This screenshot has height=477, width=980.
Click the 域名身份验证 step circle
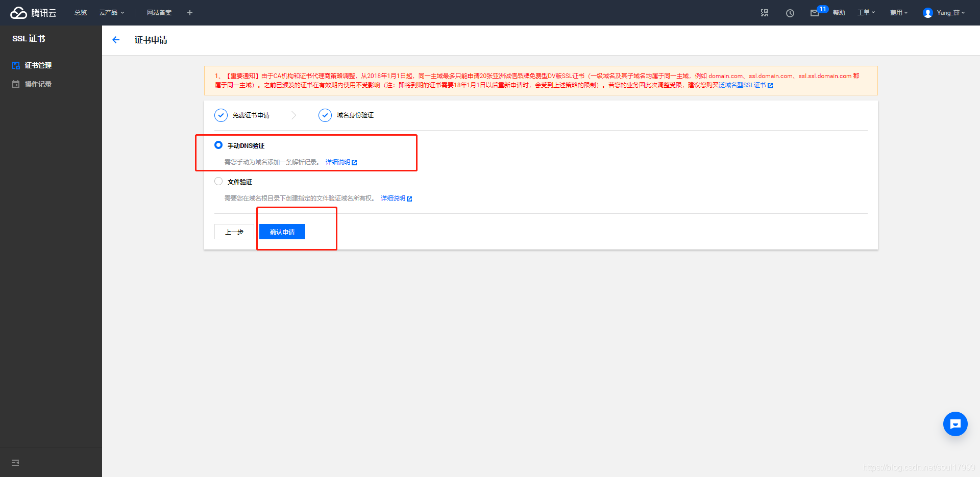pos(325,115)
